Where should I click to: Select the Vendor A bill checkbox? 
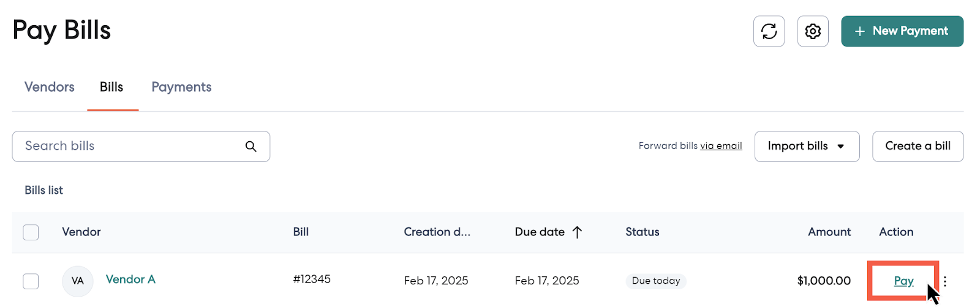31,281
